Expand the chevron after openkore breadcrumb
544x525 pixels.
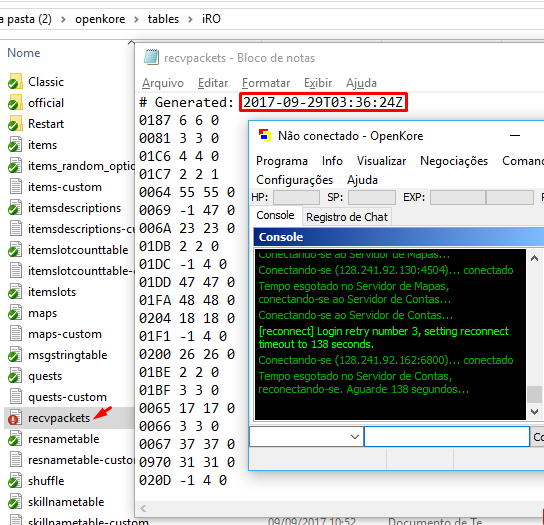[x=136, y=19]
